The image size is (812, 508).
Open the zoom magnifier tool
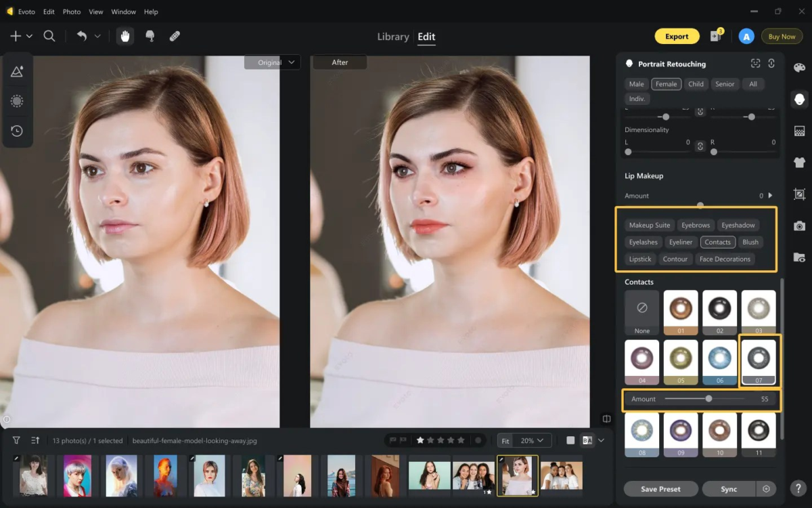pos(49,37)
